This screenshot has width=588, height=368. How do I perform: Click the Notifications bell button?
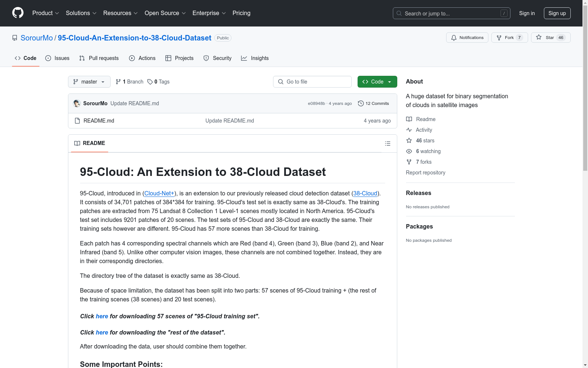[x=467, y=38]
